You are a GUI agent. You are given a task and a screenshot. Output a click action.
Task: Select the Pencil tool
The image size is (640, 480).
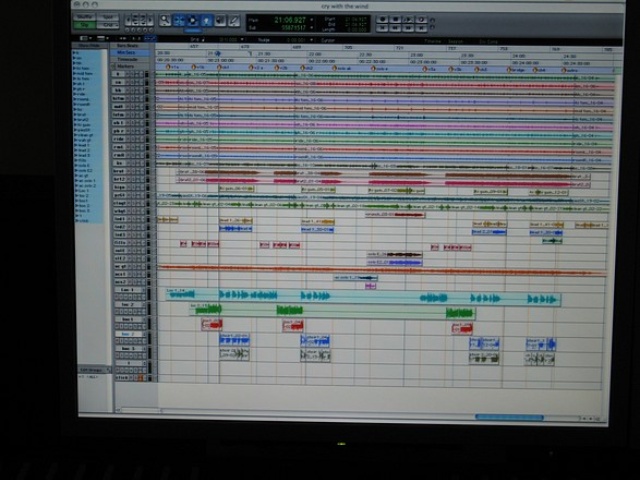pyautogui.click(x=234, y=20)
